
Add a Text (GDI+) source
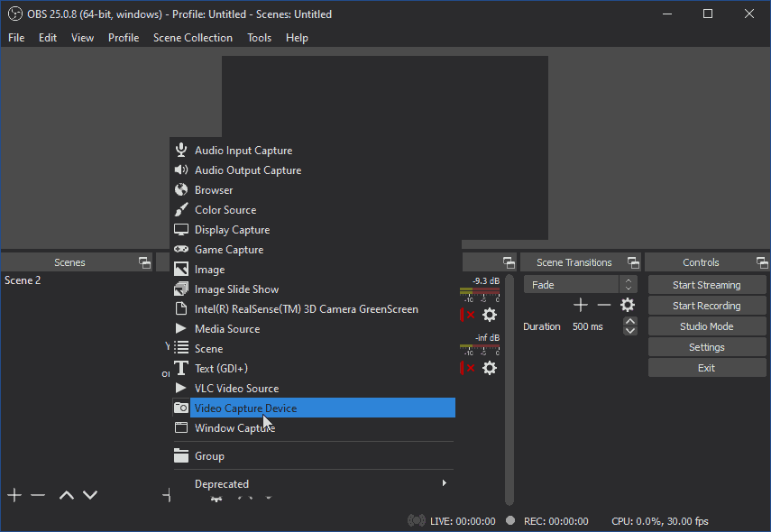click(314, 368)
